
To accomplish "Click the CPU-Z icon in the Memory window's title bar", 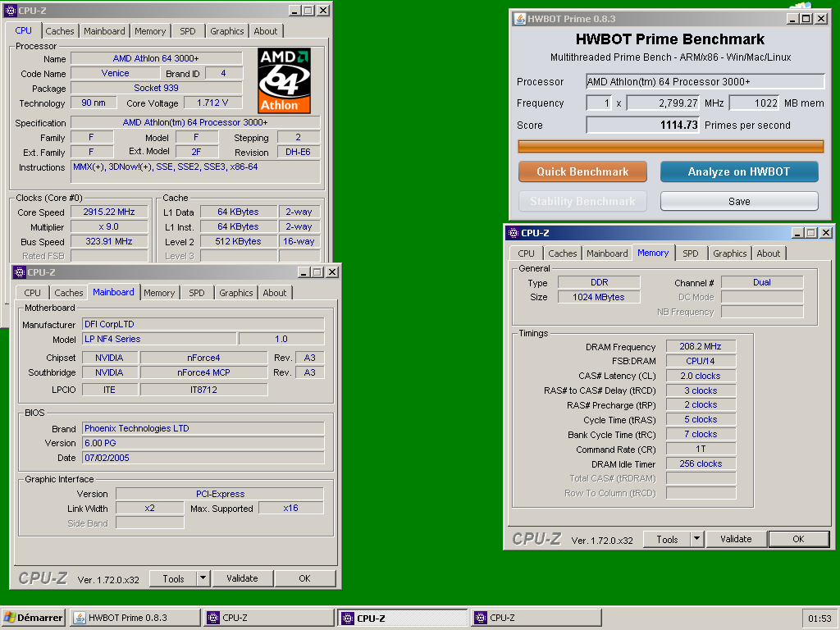I will point(514,232).
